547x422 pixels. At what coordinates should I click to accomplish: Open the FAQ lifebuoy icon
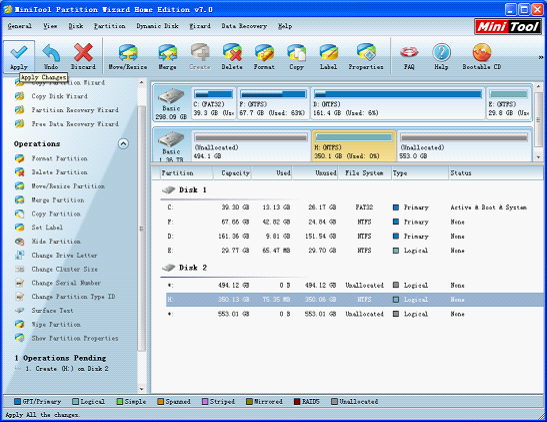pos(409,56)
